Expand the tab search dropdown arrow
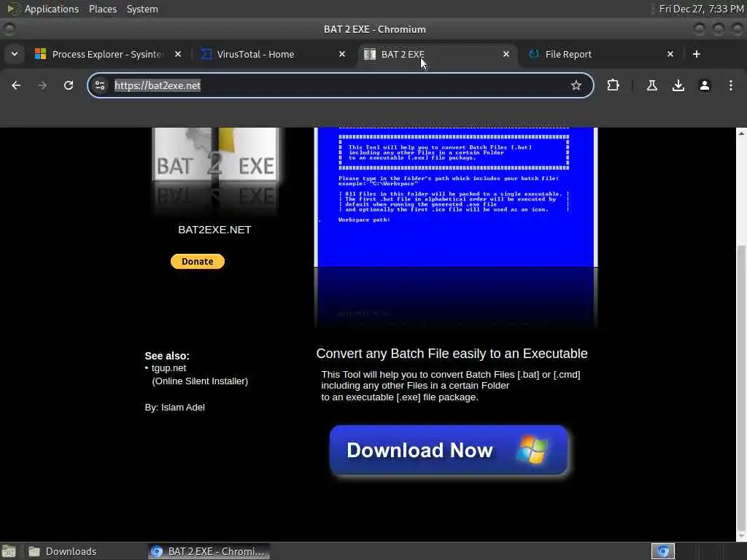747x560 pixels. click(x=15, y=54)
